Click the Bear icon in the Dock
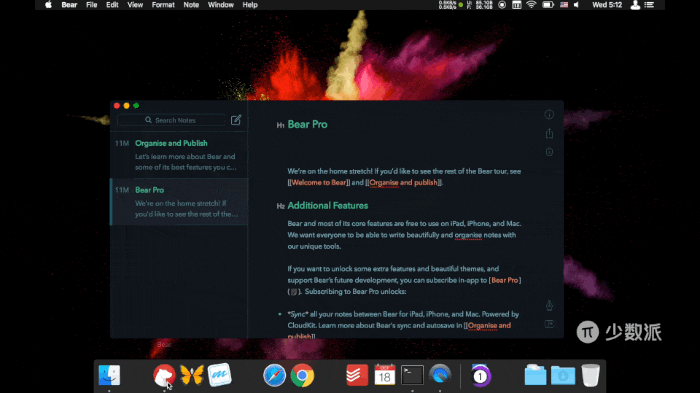The height and width of the screenshot is (393, 700). click(164, 375)
